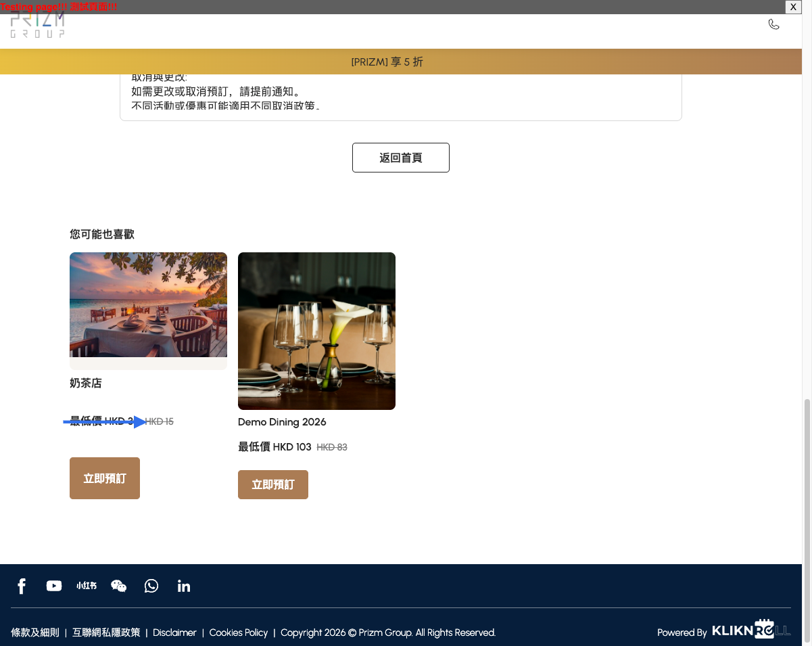Open the Disclaimer footer link
The width and height of the screenshot is (812, 646).
click(174, 632)
